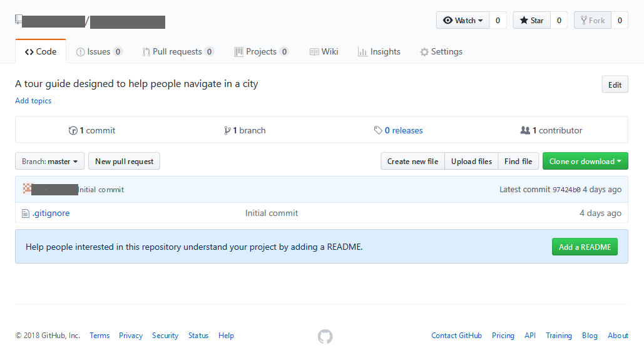Click the branch icon beside 1 branch

[x=227, y=131]
